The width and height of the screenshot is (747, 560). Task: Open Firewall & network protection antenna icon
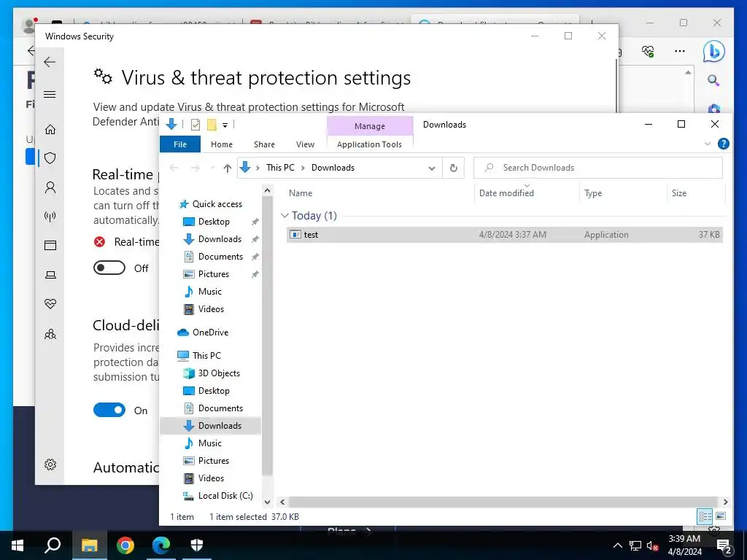coord(50,217)
